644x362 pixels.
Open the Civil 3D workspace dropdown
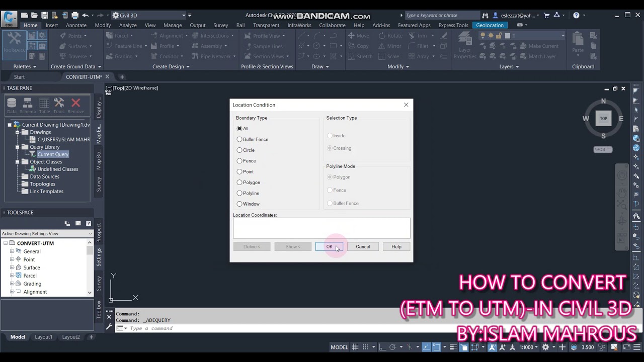tap(150, 16)
